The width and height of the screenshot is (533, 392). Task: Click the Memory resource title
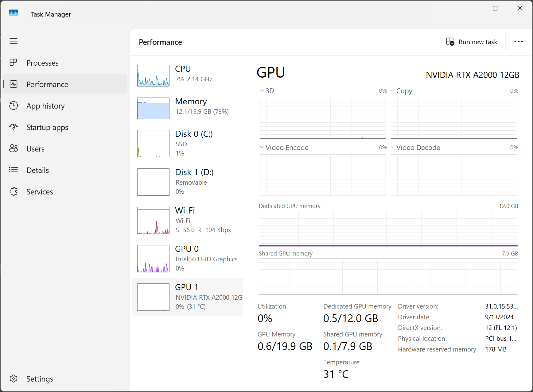click(x=191, y=101)
